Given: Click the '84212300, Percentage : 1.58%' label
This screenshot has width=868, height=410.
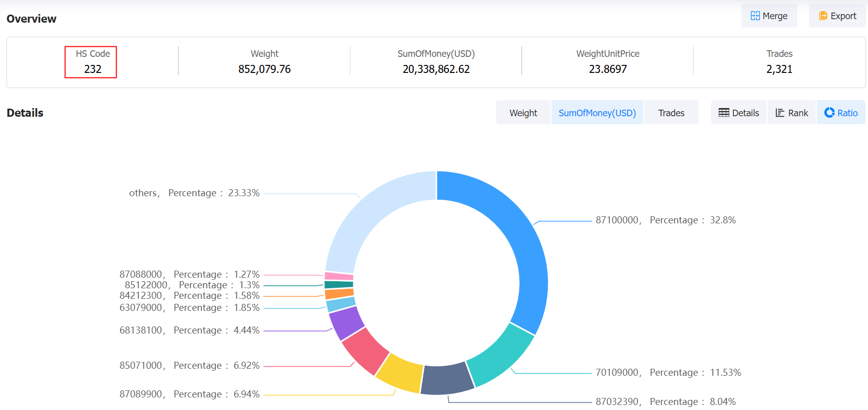Looking at the screenshot, I should tap(189, 295).
